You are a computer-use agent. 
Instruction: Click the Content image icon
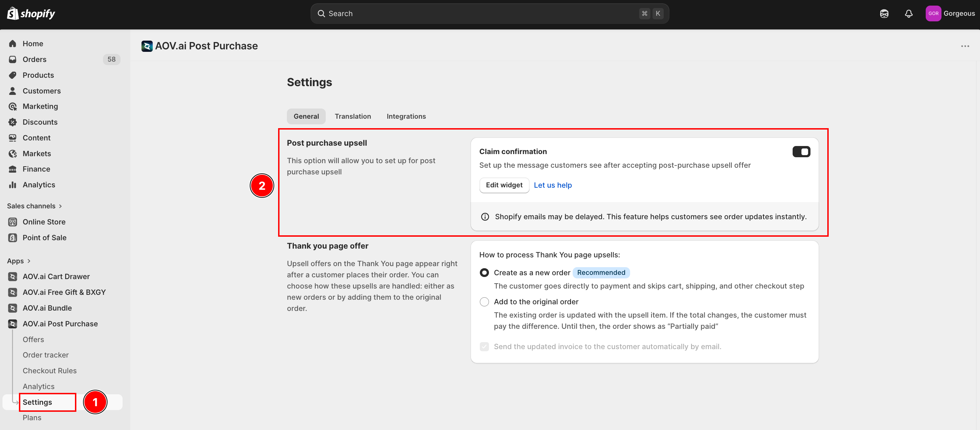[x=13, y=138]
